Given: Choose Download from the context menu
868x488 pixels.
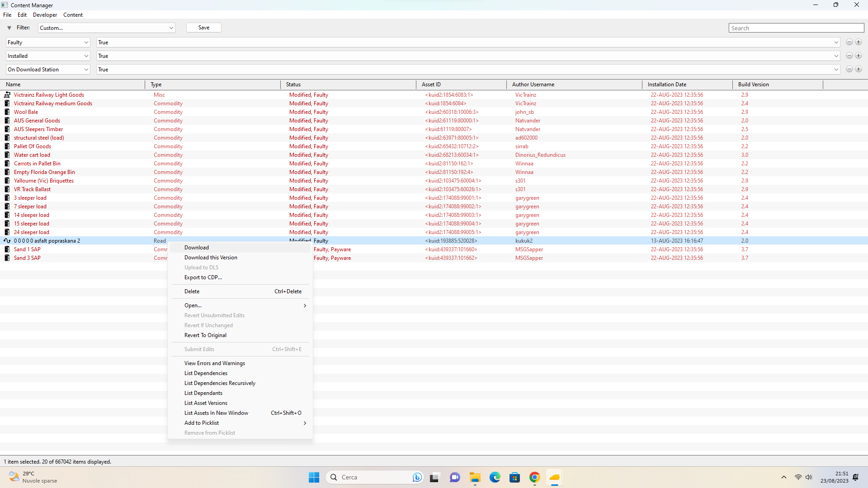Looking at the screenshot, I should 240,248.
